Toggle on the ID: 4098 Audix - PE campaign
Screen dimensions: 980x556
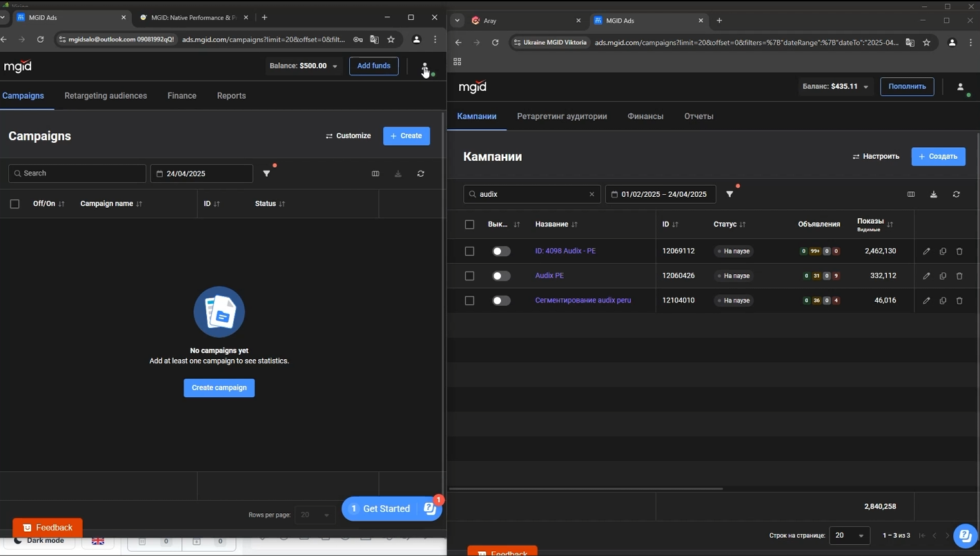click(x=501, y=251)
